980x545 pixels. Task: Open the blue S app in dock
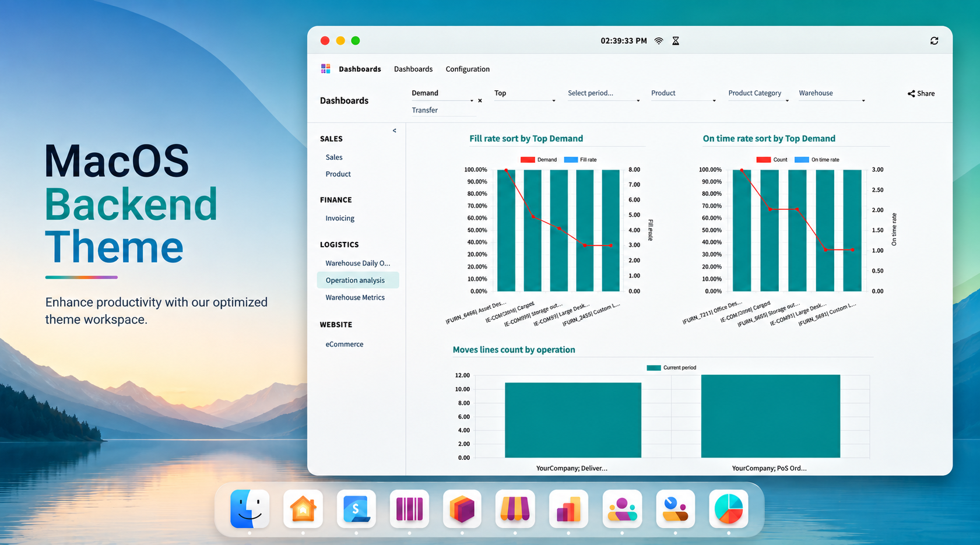pyautogui.click(x=356, y=509)
